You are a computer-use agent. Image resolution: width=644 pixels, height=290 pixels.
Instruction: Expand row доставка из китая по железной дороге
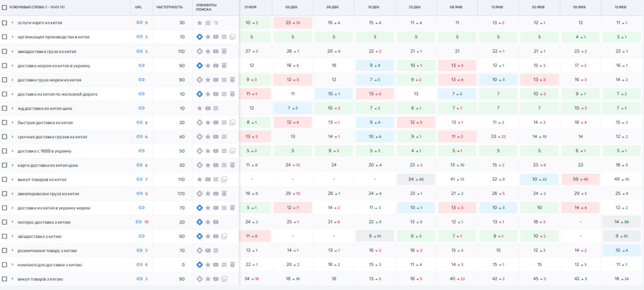click(13, 94)
